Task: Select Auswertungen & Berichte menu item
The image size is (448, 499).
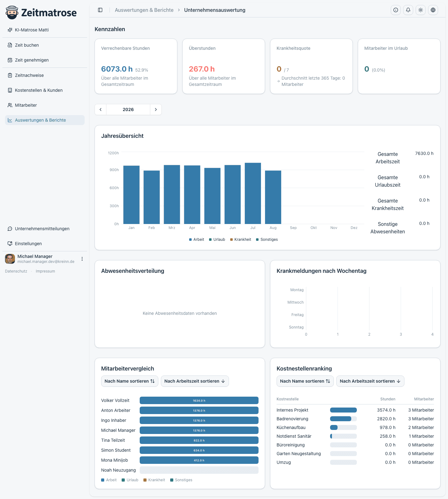Action: pos(45,120)
